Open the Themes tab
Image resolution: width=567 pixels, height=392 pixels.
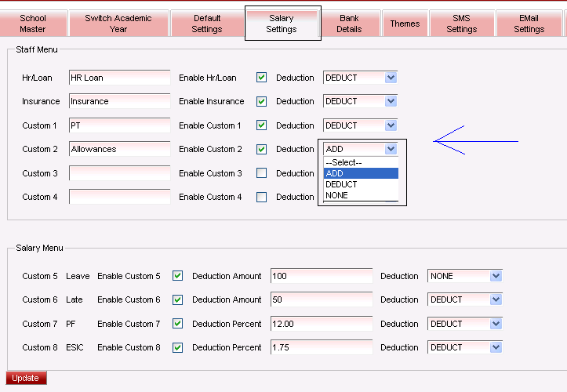pos(405,24)
